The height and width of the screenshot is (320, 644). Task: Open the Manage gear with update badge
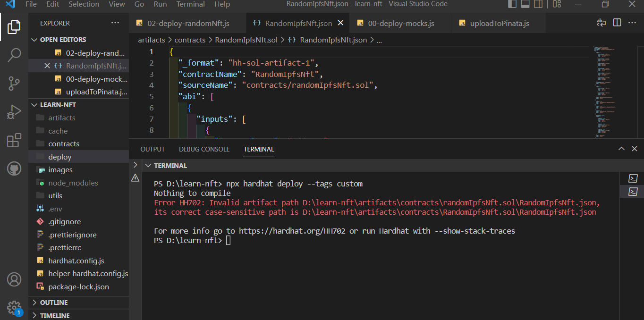coord(14,308)
